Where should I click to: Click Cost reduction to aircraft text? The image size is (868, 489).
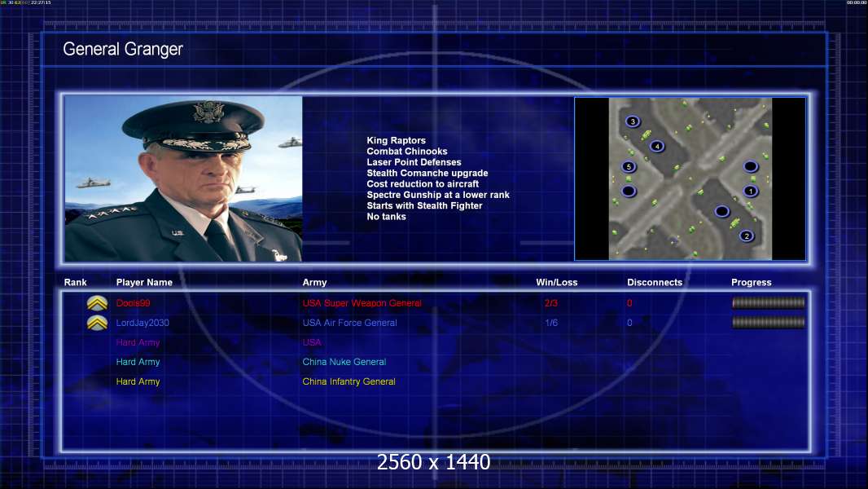tap(423, 184)
